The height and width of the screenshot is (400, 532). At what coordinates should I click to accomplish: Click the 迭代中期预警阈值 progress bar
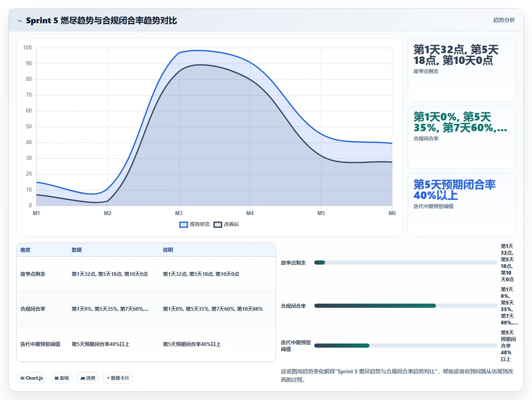[406, 346]
